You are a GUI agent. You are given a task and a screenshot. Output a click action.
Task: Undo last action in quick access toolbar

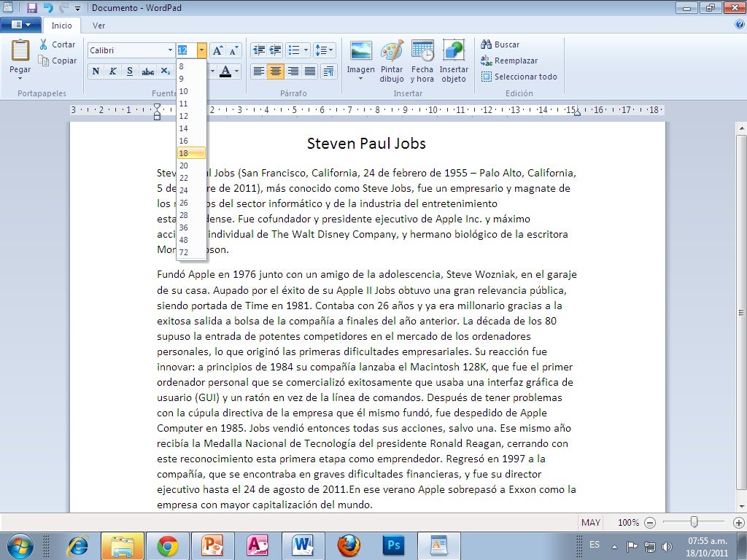point(47,7)
